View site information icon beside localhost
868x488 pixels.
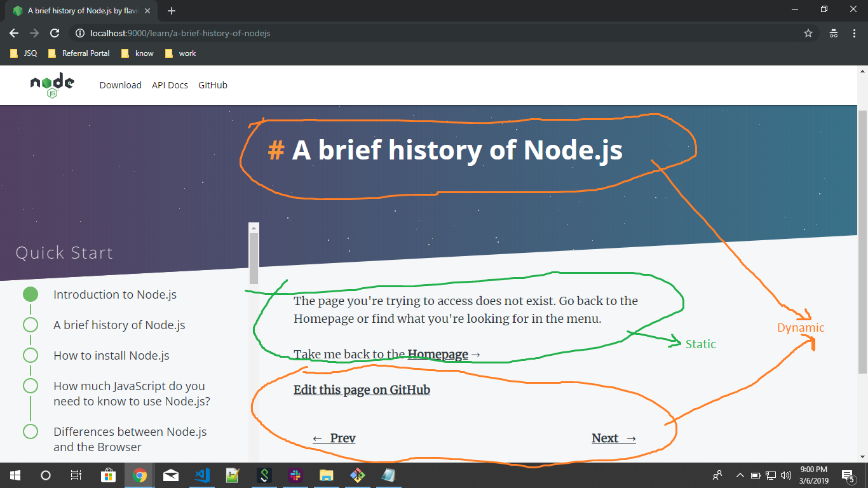(80, 33)
